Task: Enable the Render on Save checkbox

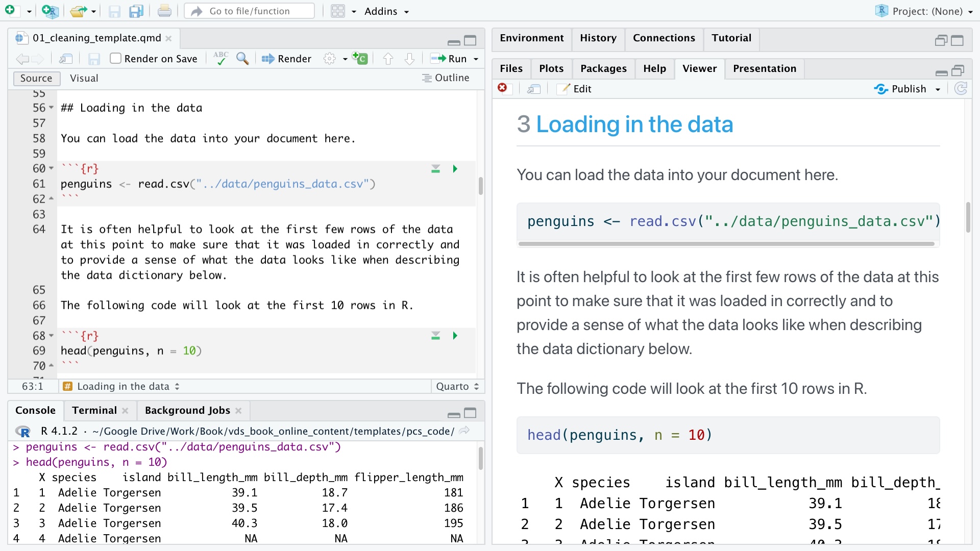Action: point(116,59)
